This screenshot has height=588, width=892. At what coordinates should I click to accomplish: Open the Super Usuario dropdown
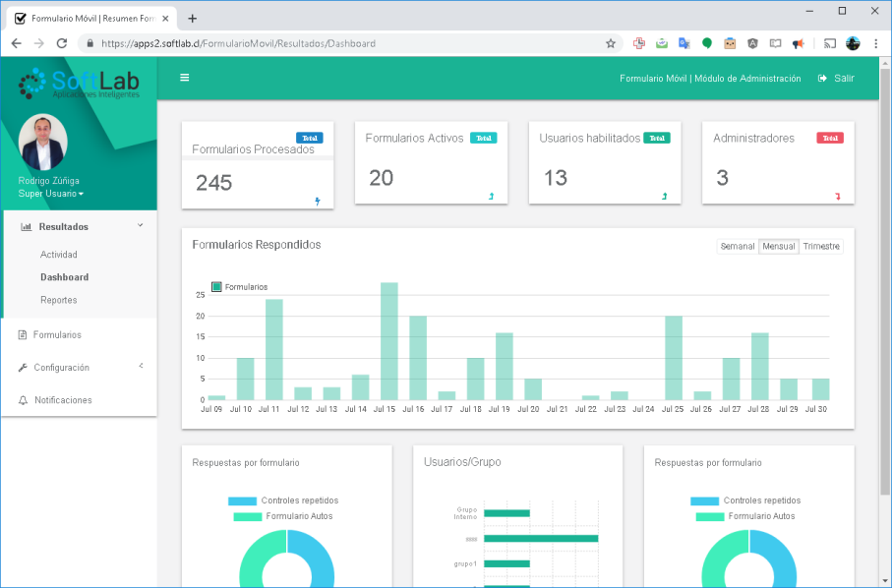50,194
